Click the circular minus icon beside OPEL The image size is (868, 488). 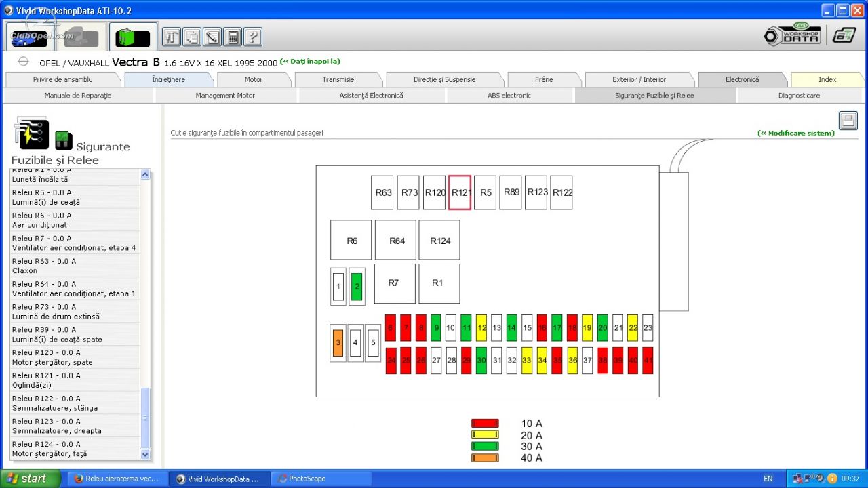tap(23, 62)
